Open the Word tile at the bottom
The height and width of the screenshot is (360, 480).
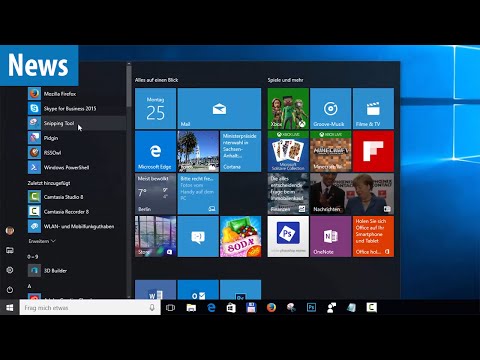click(155, 290)
